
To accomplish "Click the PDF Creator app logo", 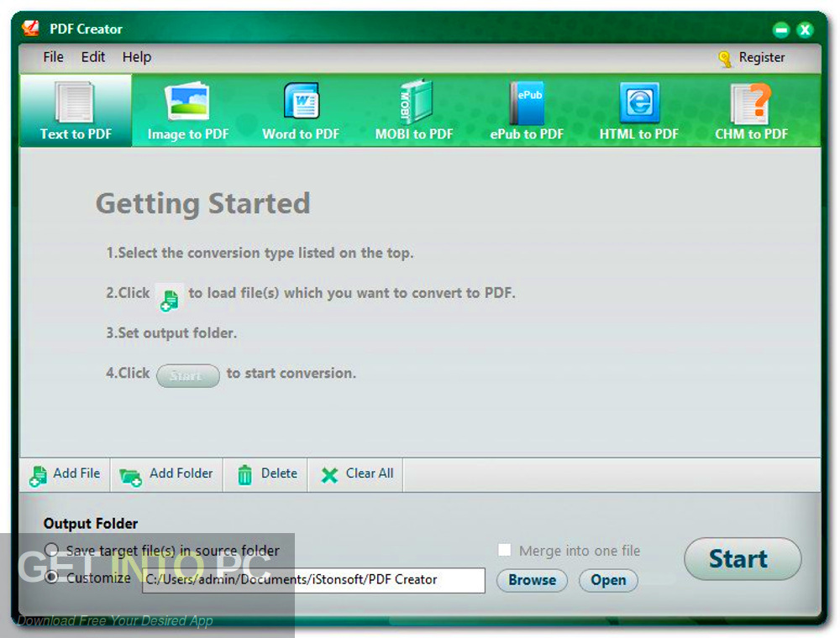I will (31, 28).
